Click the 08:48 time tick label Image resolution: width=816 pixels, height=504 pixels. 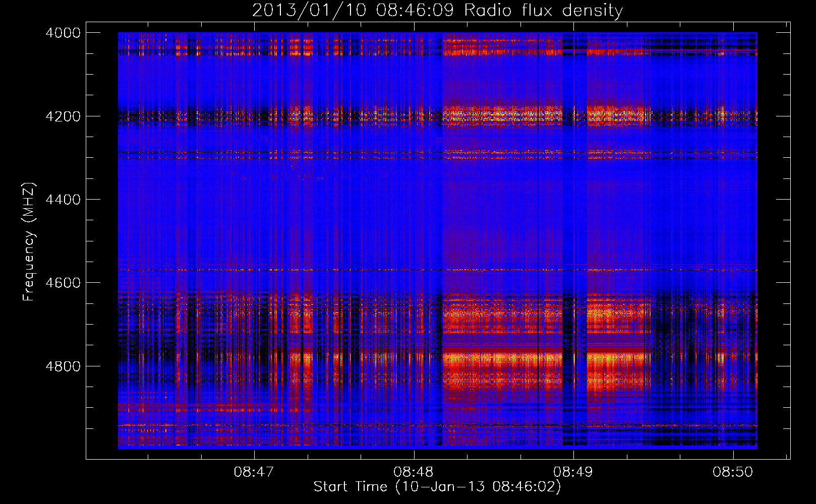414,472
